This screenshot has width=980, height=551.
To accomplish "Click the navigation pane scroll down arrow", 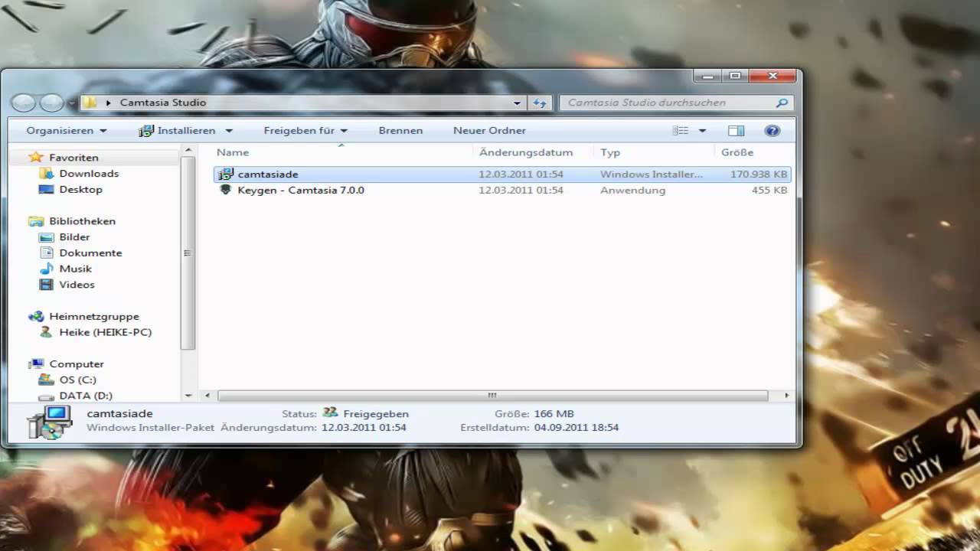I will [x=189, y=396].
